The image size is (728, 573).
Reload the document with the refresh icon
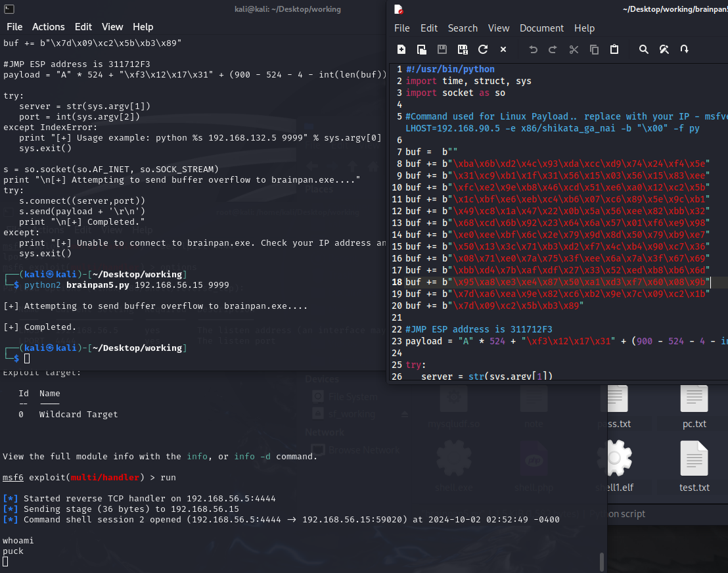[483, 49]
